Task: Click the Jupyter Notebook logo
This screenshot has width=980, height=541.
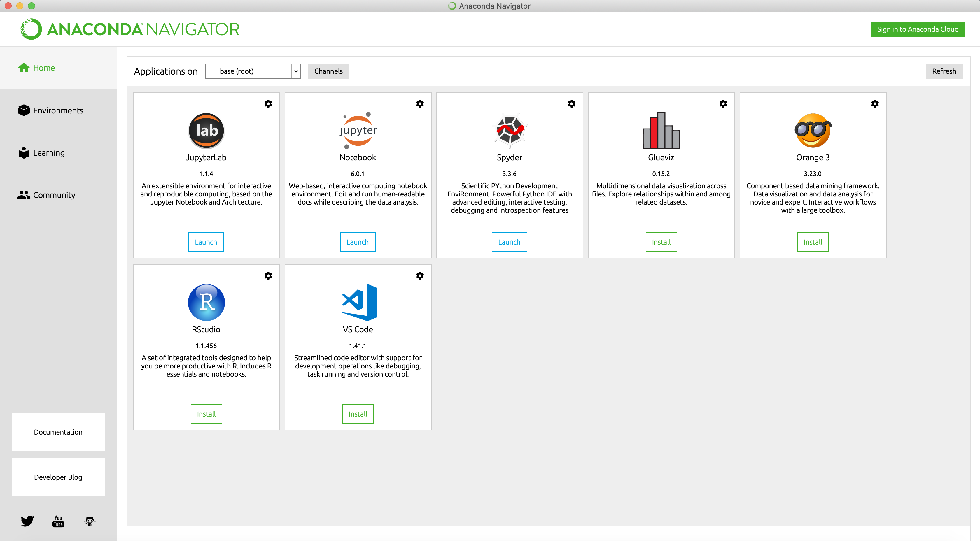Action: click(358, 130)
